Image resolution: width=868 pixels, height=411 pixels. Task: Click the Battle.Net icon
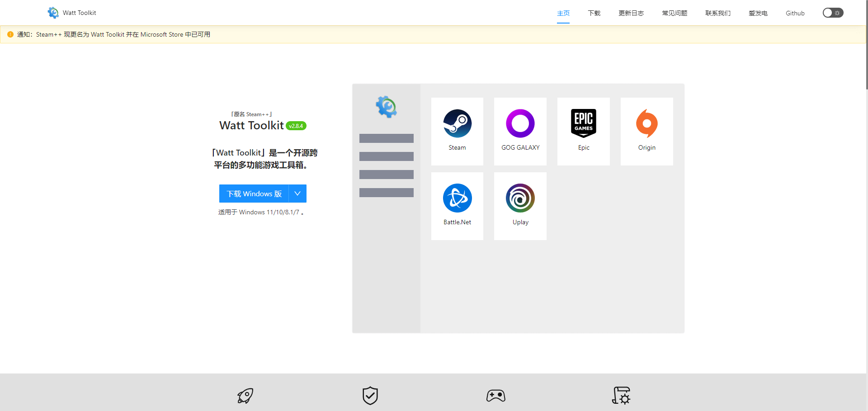tap(457, 198)
